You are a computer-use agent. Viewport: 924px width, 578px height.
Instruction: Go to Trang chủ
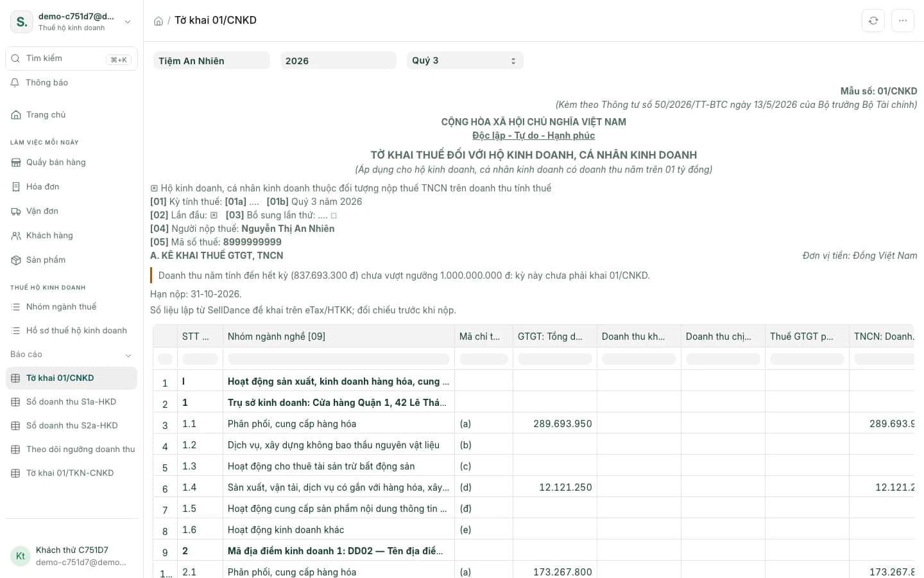[71, 115]
